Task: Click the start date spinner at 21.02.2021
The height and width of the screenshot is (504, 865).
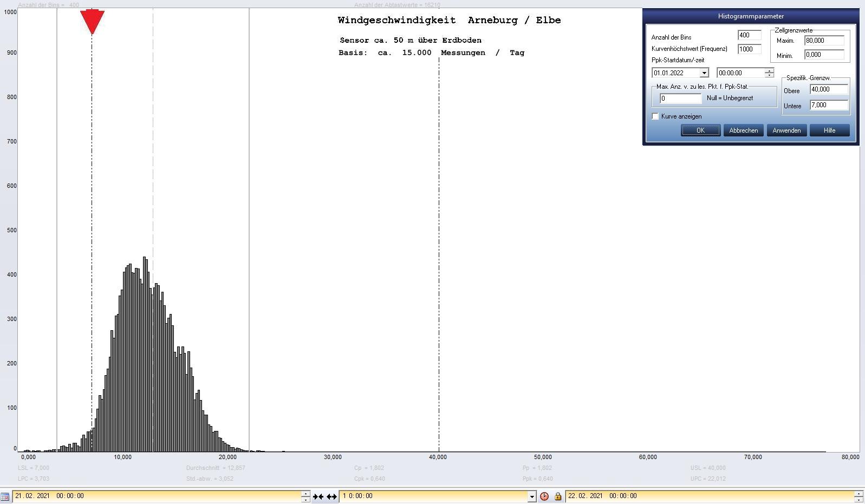Action: 305,496
